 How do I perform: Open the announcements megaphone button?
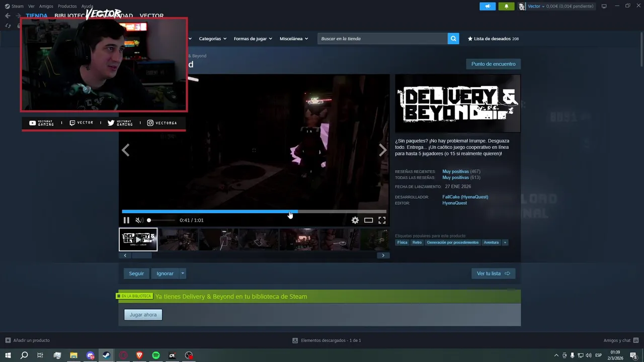pos(488,6)
